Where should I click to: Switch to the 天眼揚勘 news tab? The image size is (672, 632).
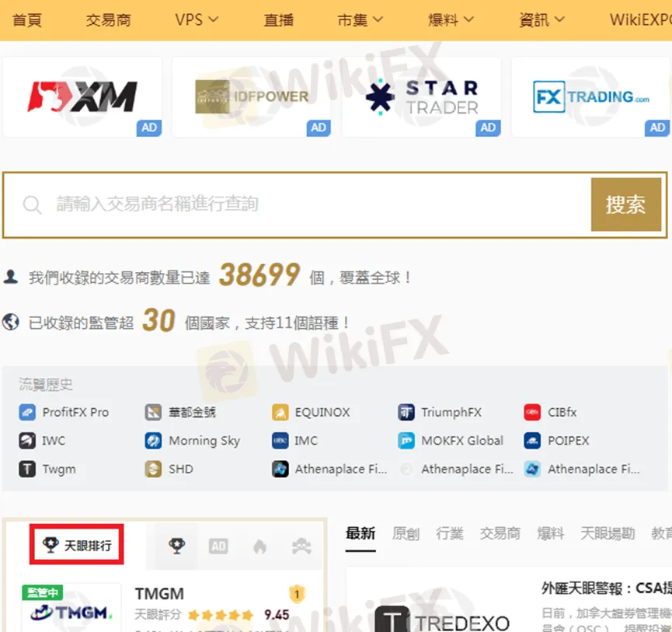coord(608,533)
